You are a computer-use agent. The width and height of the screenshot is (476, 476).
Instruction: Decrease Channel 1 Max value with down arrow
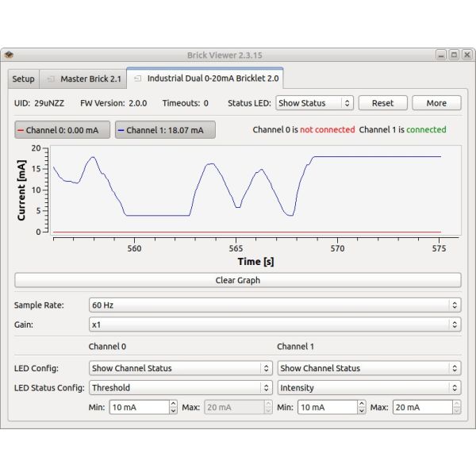[457, 411]
